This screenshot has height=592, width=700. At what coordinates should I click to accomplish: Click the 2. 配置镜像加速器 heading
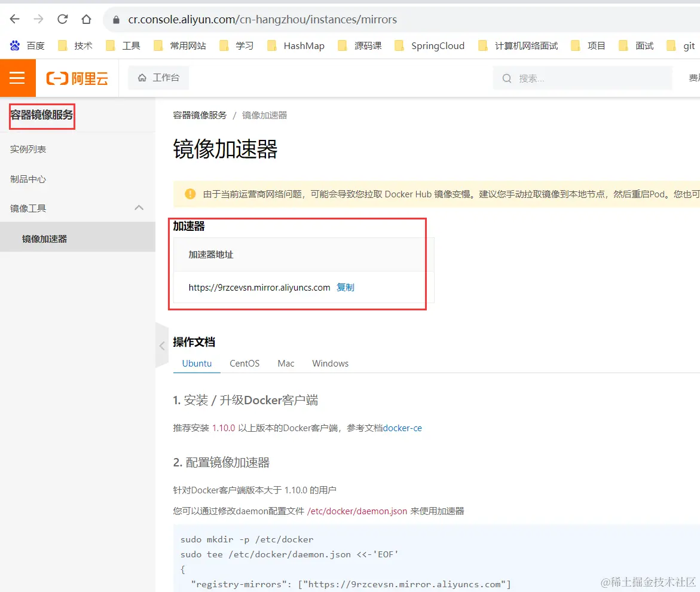tap(221, 462)
